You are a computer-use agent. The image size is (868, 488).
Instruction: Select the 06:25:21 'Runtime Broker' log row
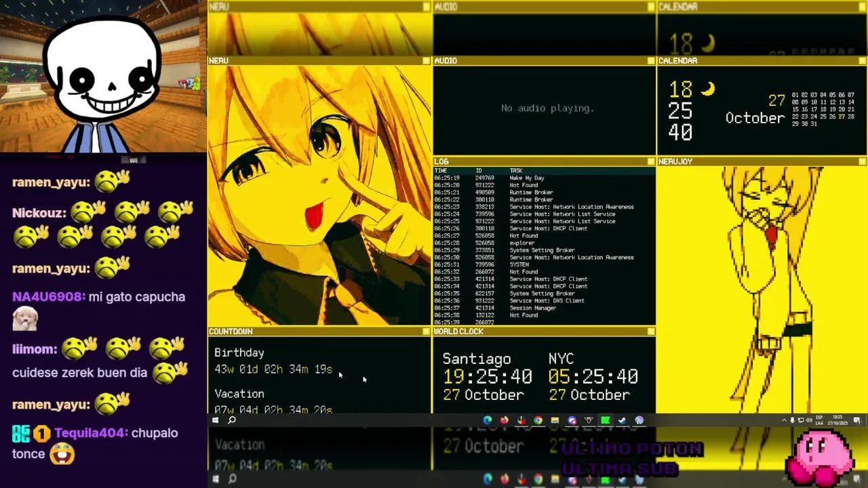click(545, 192)
